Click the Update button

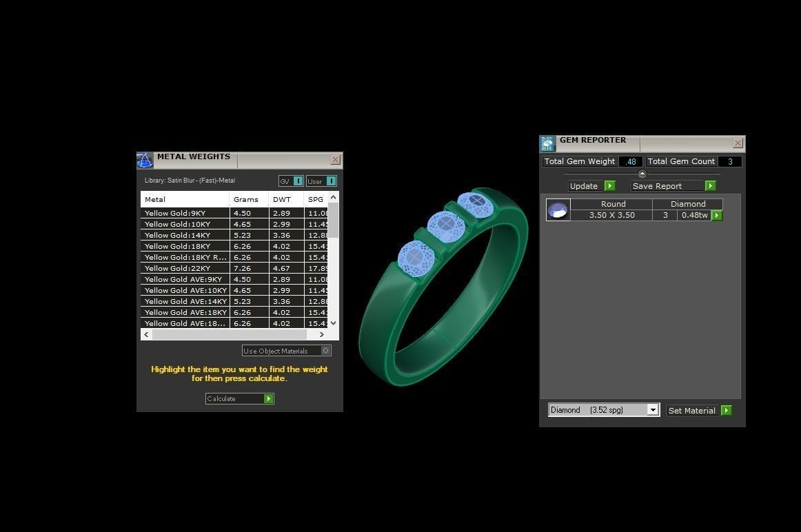pyautogui.click(x=591, y=186)
